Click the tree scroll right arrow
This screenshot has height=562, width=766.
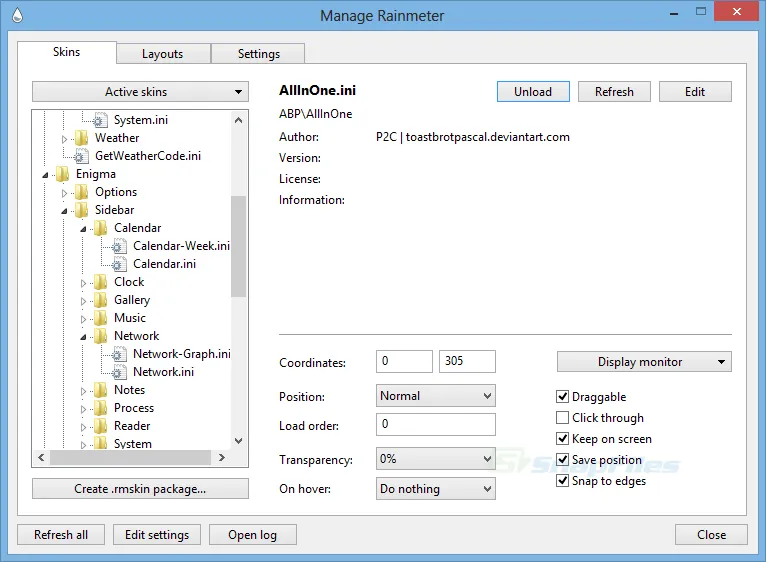[x=222, y=457]
